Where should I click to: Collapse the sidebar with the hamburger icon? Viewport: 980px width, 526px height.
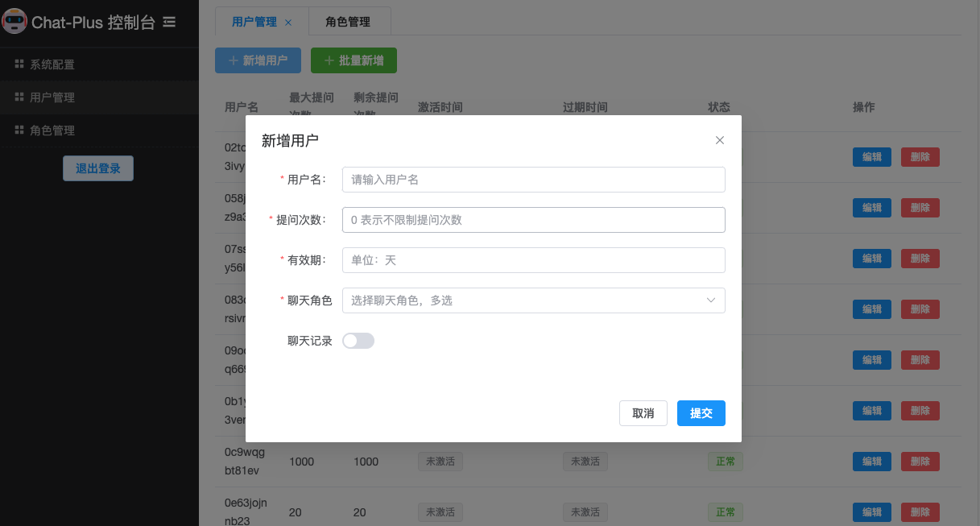click(169, 22)
